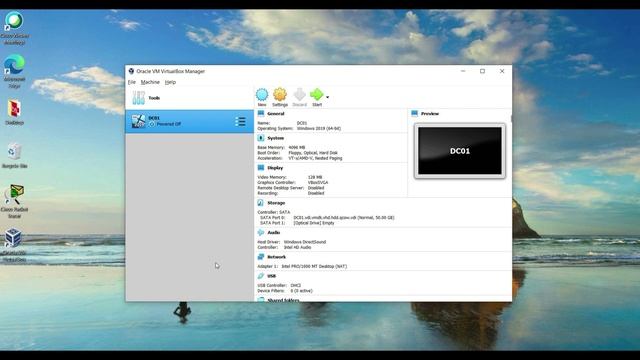The width and height of the screenshot is (640, 360).
Task: Click the Storage section header
Action: click(x=276, y=203)
